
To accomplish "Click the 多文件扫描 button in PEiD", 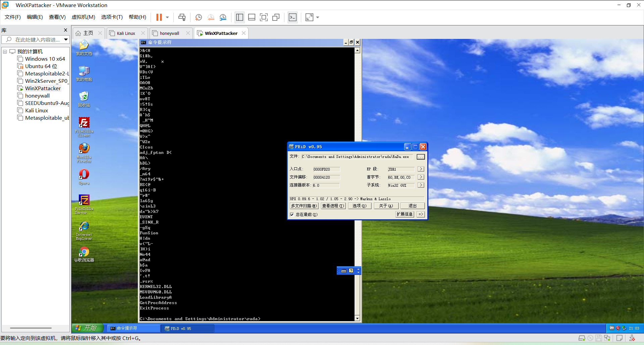I will point(304,206).
